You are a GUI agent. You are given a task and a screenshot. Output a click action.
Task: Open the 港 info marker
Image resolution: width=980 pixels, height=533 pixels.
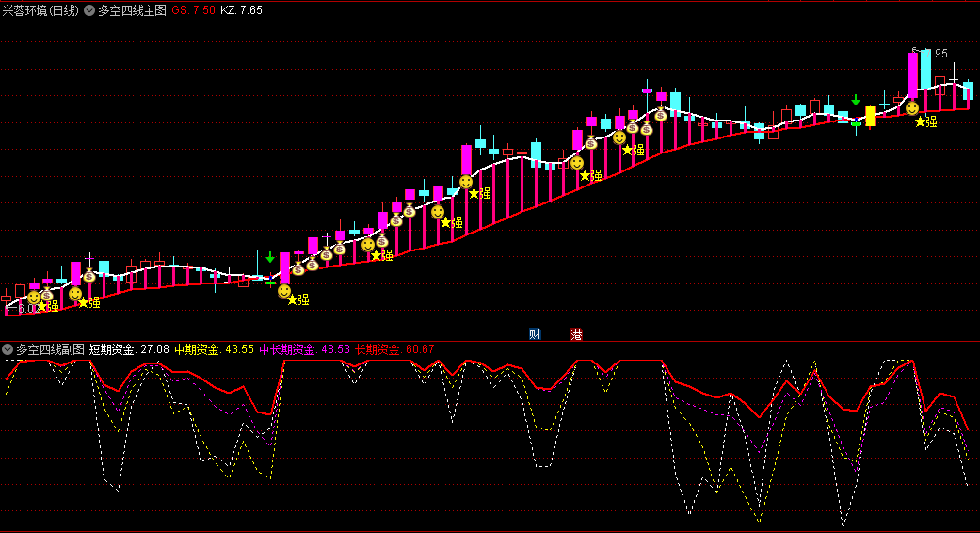576,334
